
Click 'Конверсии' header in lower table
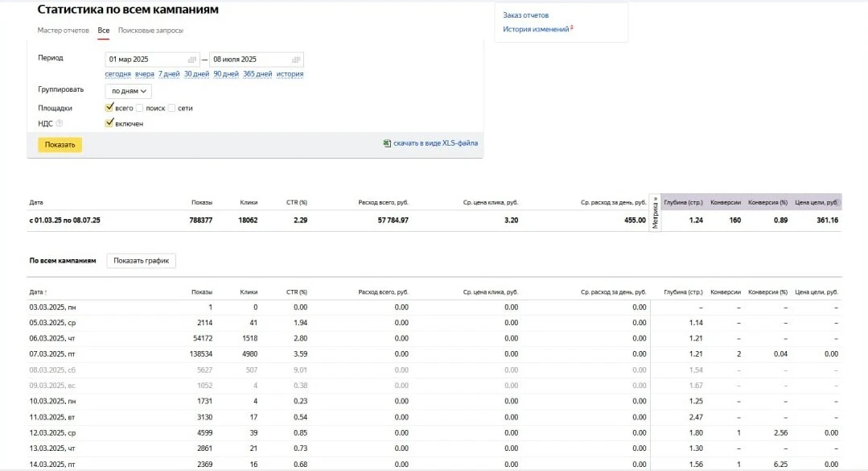pyautogui.click(x=725, y=292)
